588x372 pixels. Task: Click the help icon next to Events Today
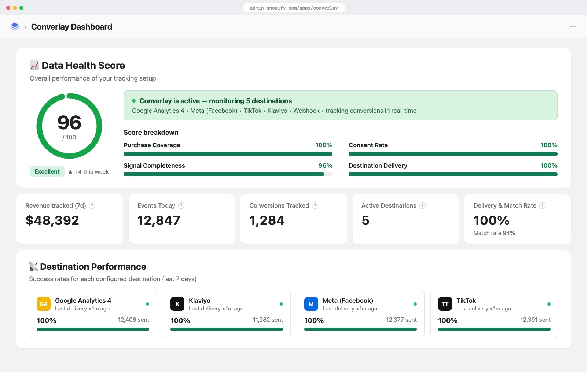click(x=181, y=206)
